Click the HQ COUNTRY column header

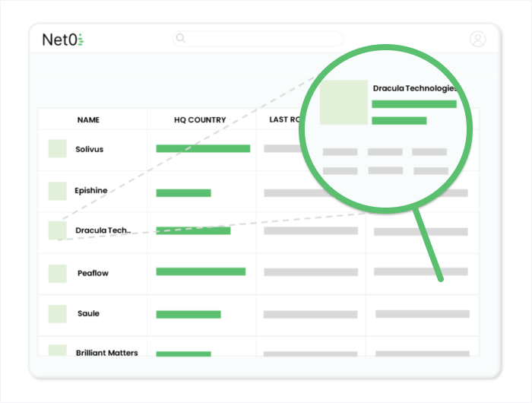tap(200, 120)
